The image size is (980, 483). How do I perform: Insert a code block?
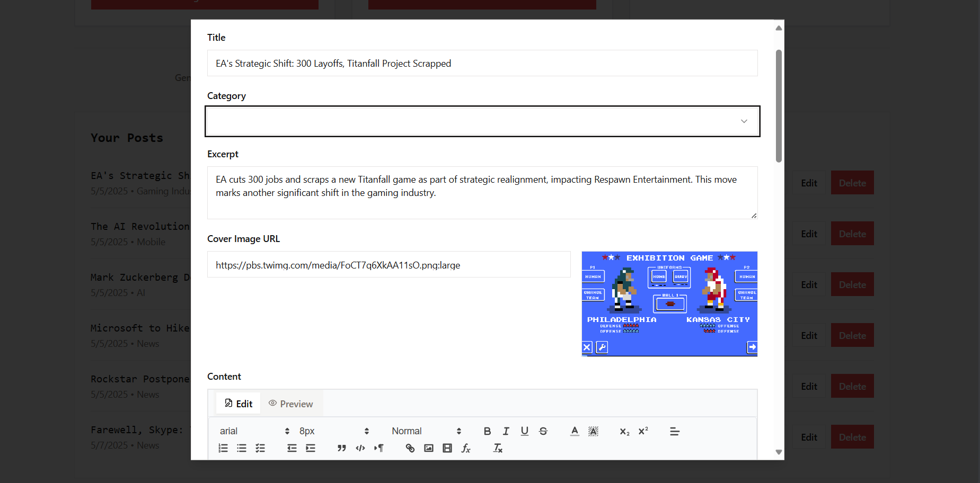[360, 448]
